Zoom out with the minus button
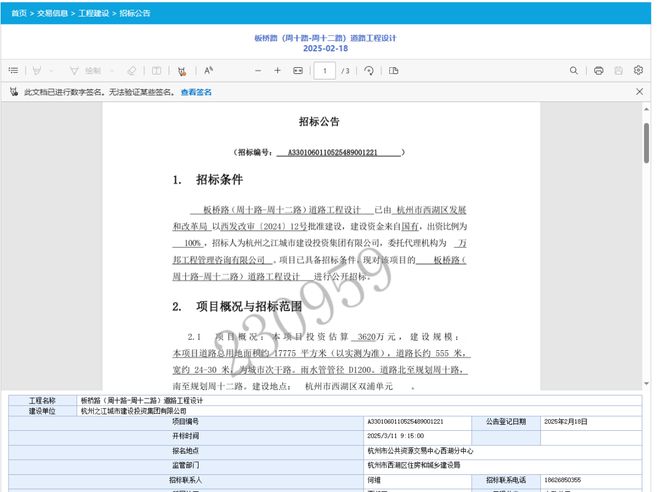The width and height of the screenshot is (660, 492). [258, 71]
